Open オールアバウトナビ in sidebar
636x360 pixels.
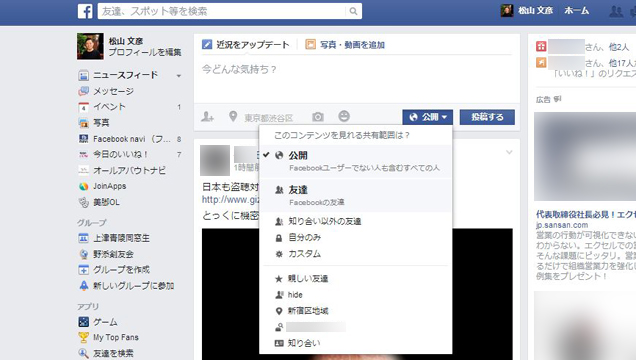tap(129, 170)
